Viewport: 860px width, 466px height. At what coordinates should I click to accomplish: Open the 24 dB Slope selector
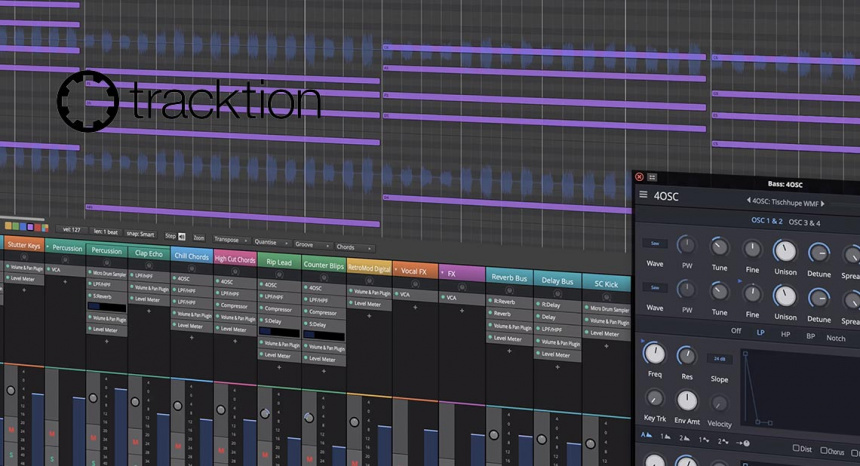click(719, 359)
